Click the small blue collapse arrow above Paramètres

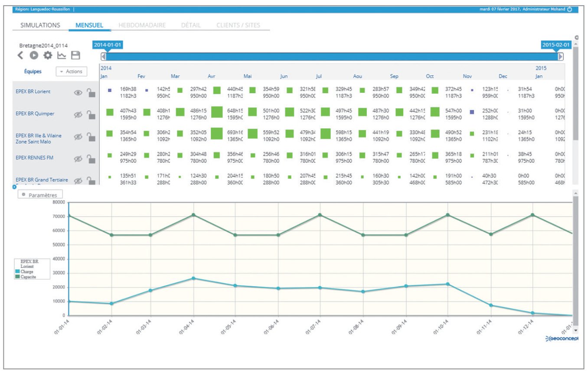(x=15, y=187)
